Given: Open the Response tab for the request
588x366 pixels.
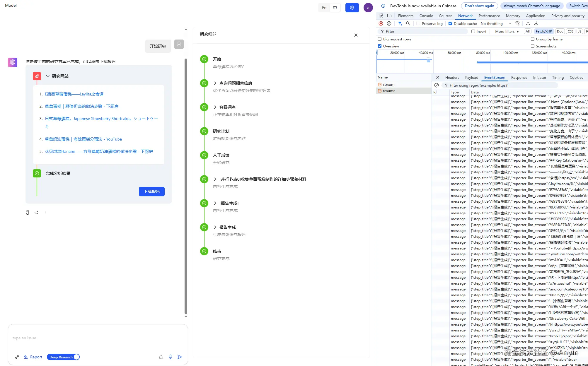Looking at the screenshot, I should coord(519,78).
